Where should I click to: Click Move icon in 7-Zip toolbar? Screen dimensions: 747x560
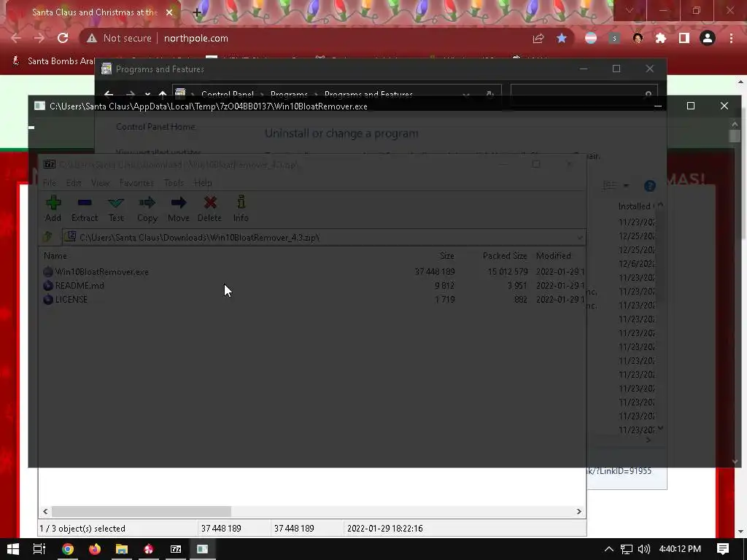coord(179,203)
